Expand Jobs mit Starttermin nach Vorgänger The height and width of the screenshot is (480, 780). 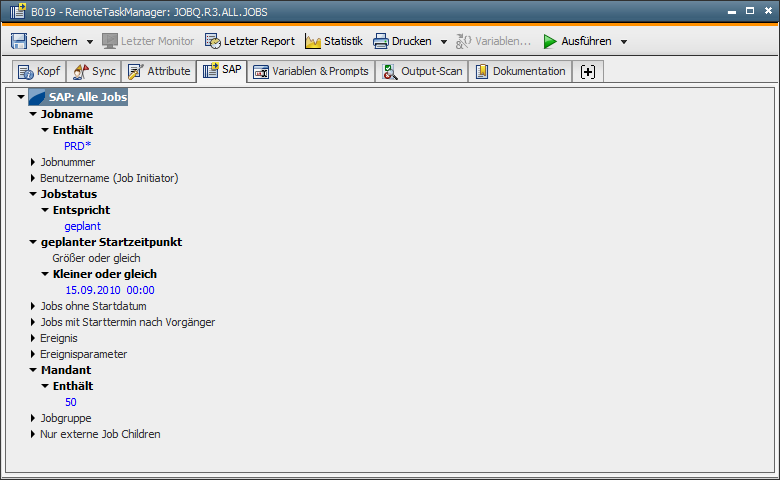pyautogui.click(x=33, y=322)
